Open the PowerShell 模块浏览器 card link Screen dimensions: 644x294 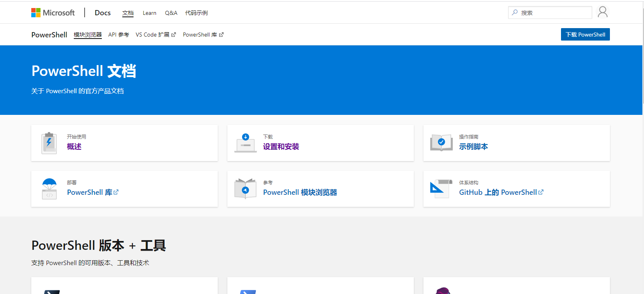coord(300,192)
